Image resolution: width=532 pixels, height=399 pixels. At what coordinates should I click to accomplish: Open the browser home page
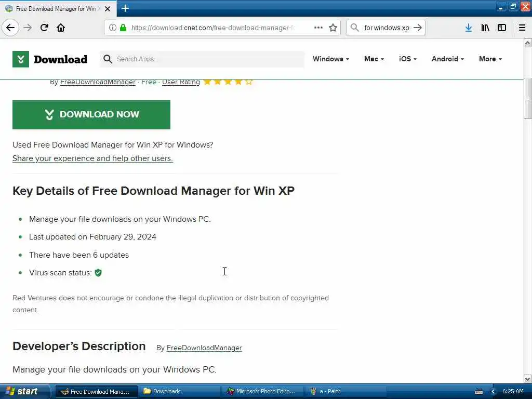[61, 28]
